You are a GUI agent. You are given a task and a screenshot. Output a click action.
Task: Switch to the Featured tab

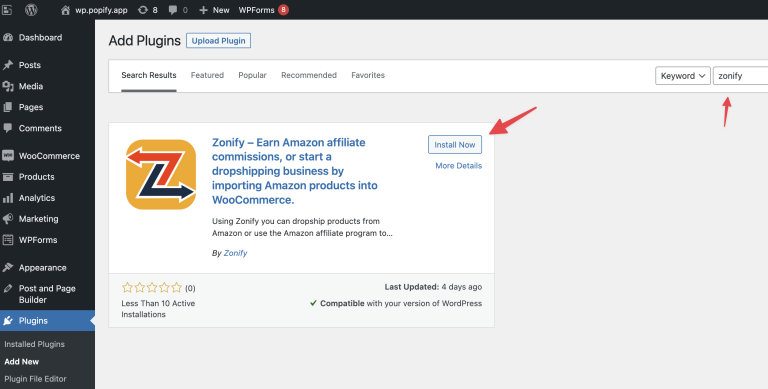point(207,75)
